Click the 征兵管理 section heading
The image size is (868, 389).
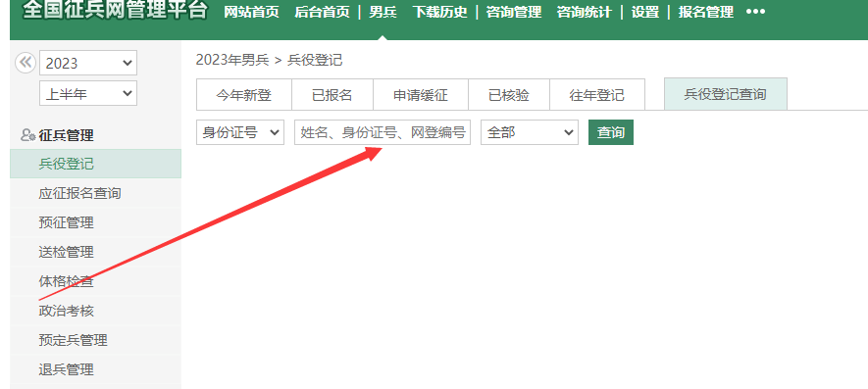click(x=66, y=135)
